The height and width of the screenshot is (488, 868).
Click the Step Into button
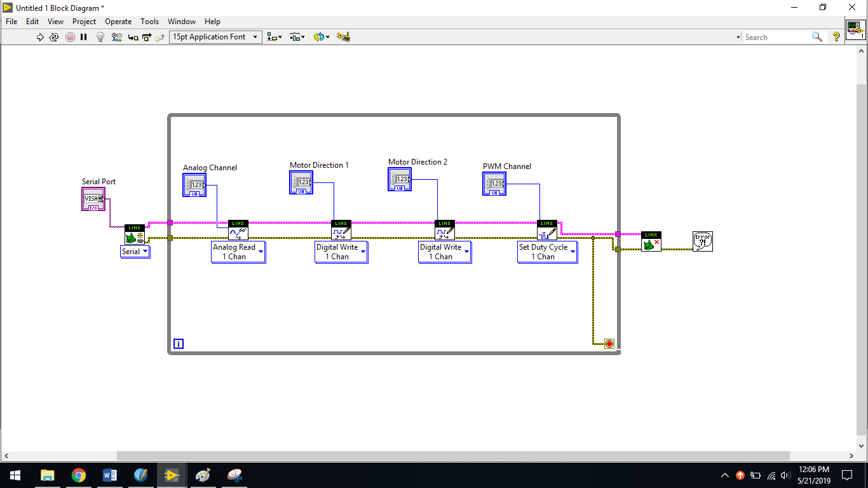pyautogui.click(x=133, y=37)
